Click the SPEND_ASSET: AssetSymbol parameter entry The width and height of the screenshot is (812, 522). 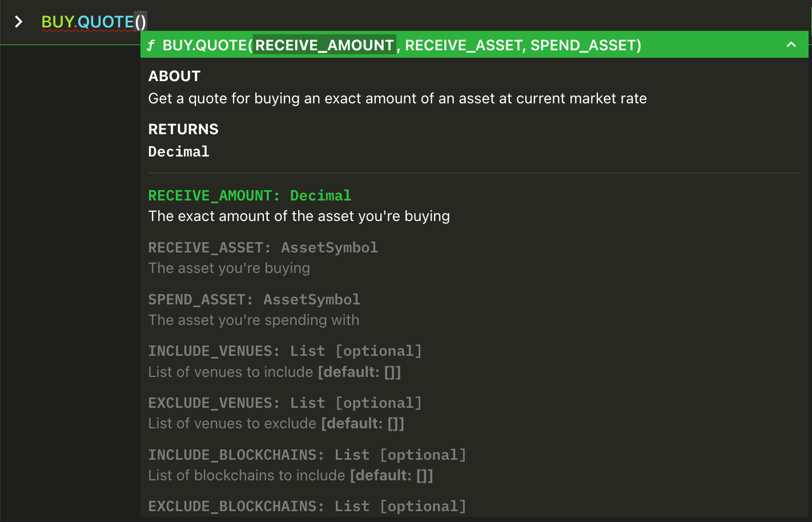tap(254, 299)
